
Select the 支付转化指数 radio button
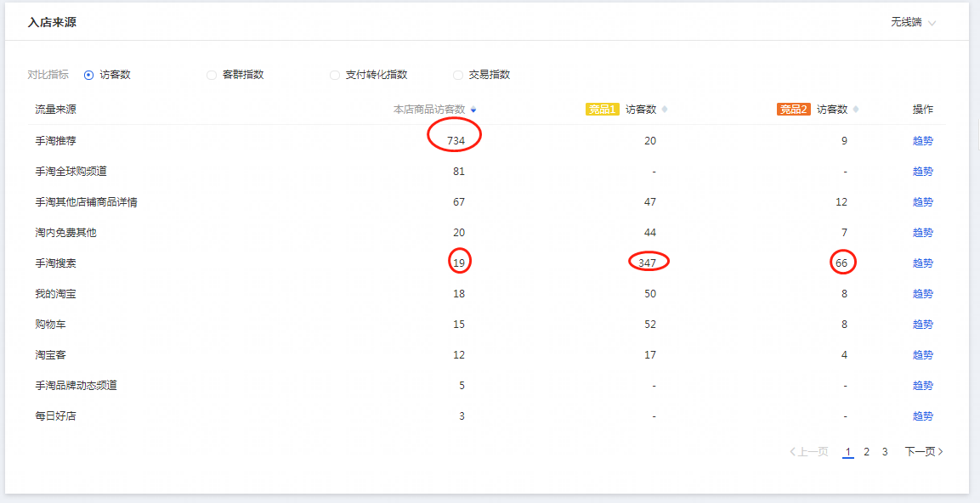coord(334,75)
